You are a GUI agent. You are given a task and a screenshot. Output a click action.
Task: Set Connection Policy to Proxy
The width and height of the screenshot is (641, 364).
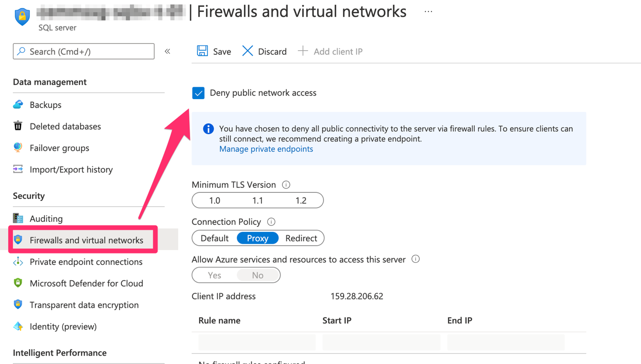pos(258,238)
